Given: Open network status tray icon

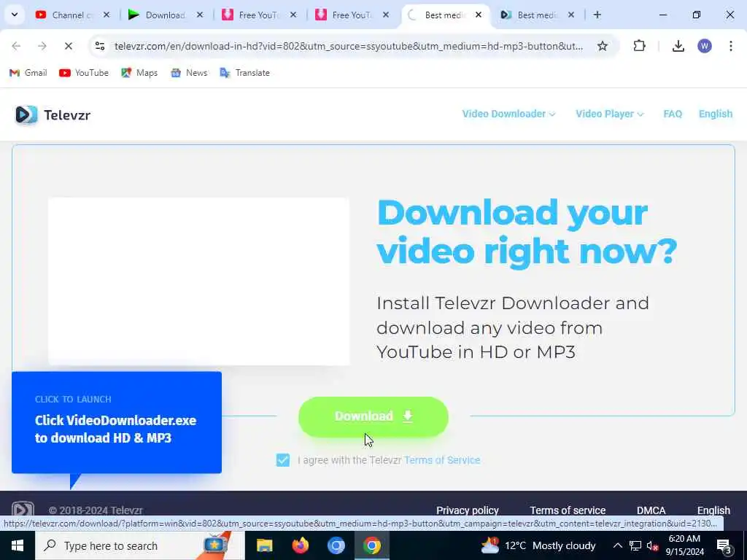Looking at the screenshot, I should tap(635, 545).
